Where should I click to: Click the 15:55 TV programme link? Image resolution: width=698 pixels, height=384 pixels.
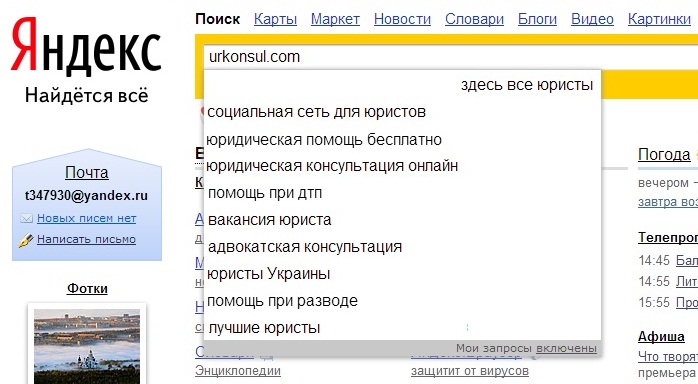pyautogui.click(x=687, y=302)
